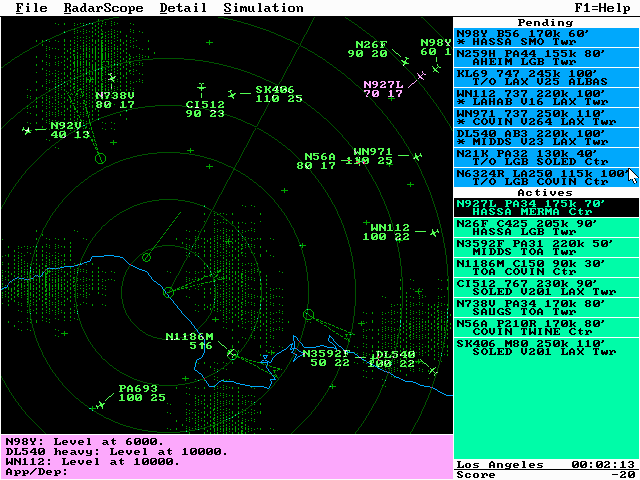Click the N1186M aircraft target on the scope
Viewport: 640px width, 480px height.
coord(232,354)
